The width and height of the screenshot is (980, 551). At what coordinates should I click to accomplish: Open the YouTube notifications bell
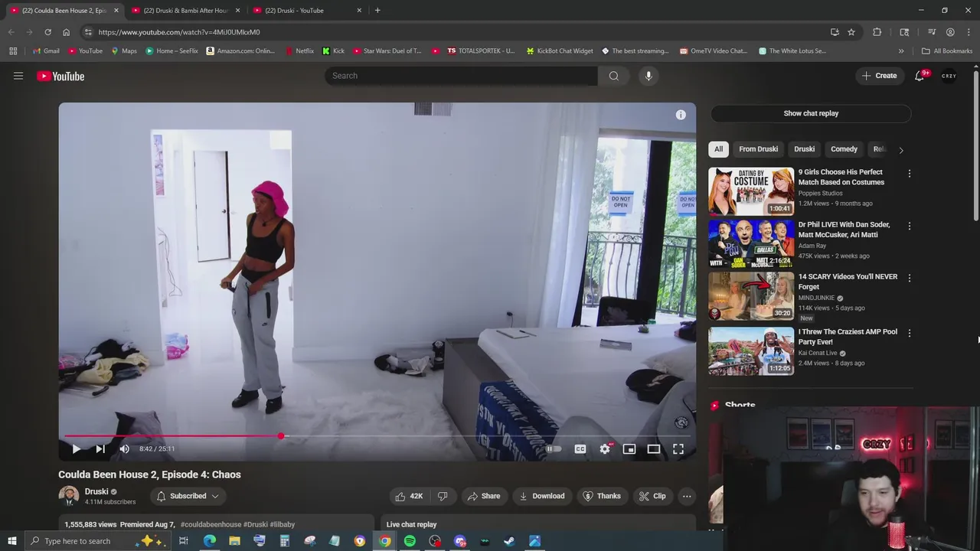[920, 76]
